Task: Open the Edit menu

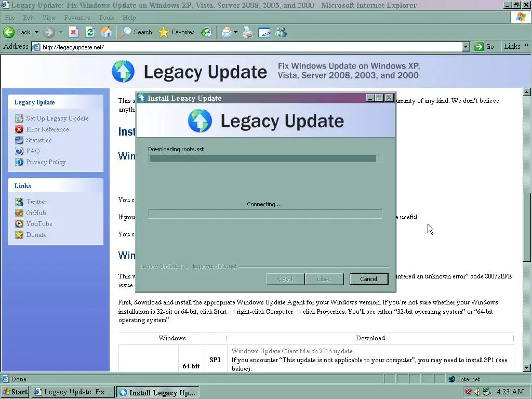Action: pos(29,18)
